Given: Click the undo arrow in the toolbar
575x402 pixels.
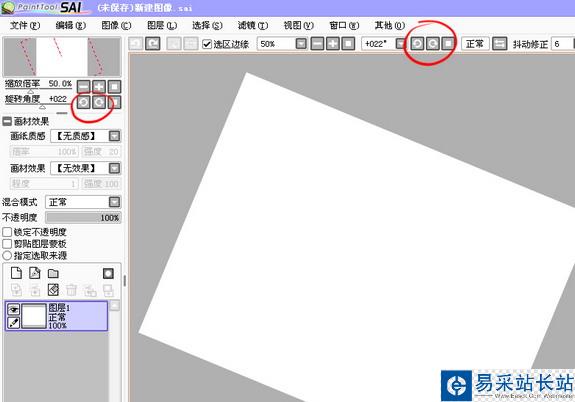Looking at the screenshot, I should 136,44.
